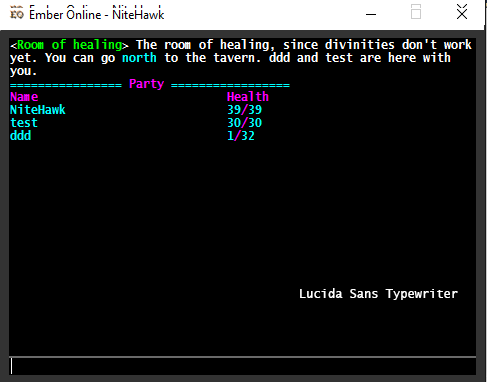Click the word 'tavern' in room description

(233, 58)
